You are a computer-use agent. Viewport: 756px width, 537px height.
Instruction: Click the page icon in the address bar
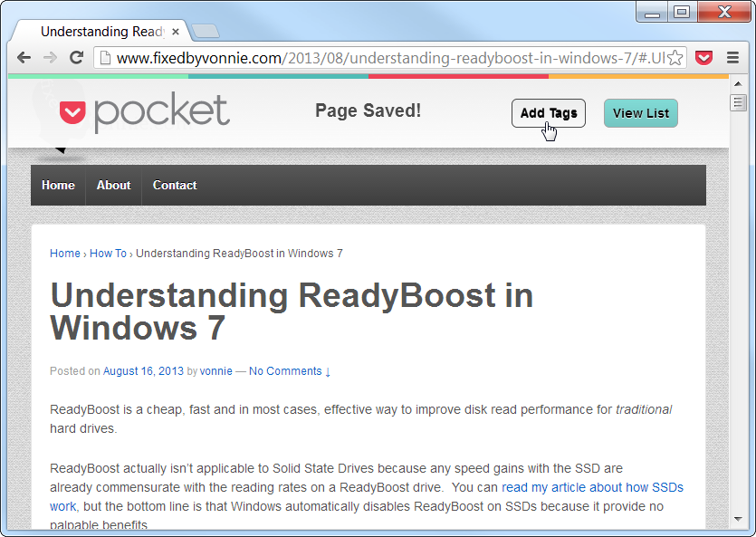[x=105, y=58]
